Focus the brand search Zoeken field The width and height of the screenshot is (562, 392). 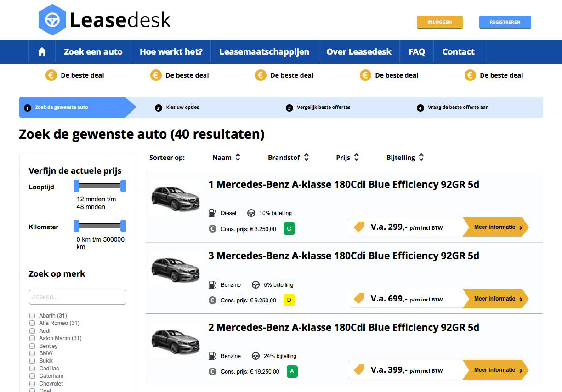tap(77, 297)
